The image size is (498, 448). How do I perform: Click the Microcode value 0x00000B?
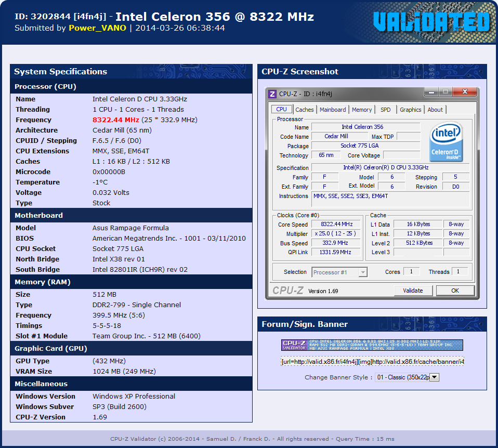click(109, 172)
